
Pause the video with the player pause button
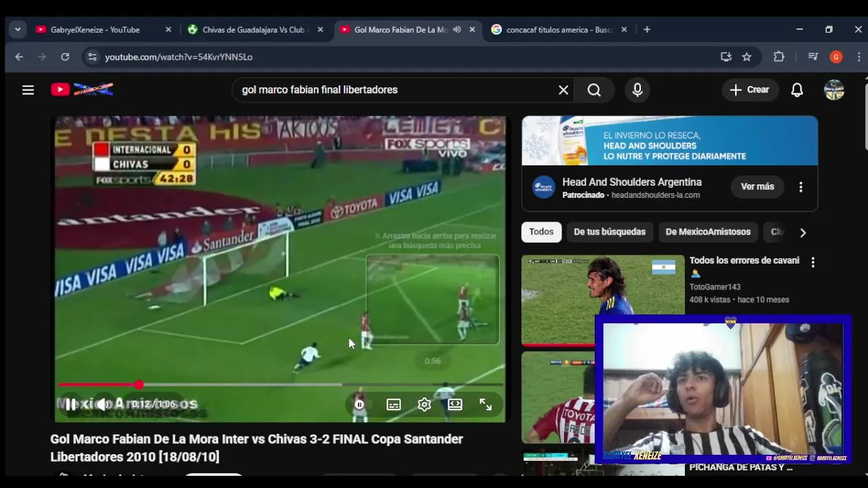point(71,404)
